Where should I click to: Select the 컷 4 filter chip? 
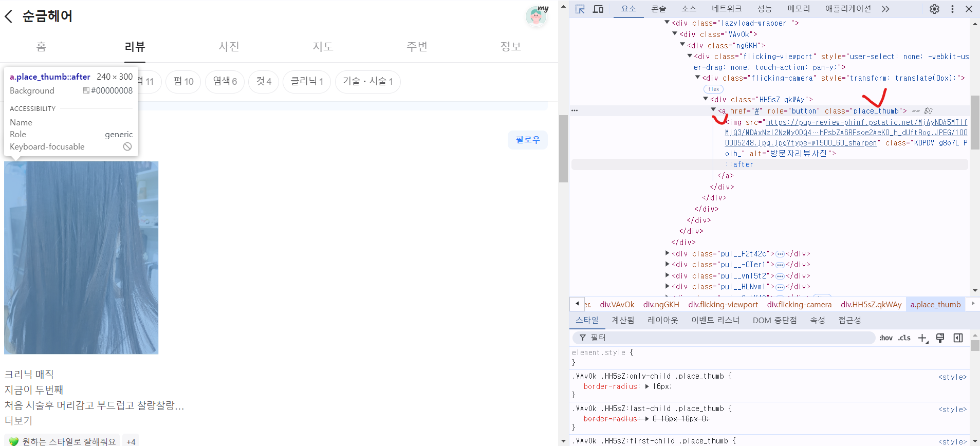[264, 82]
